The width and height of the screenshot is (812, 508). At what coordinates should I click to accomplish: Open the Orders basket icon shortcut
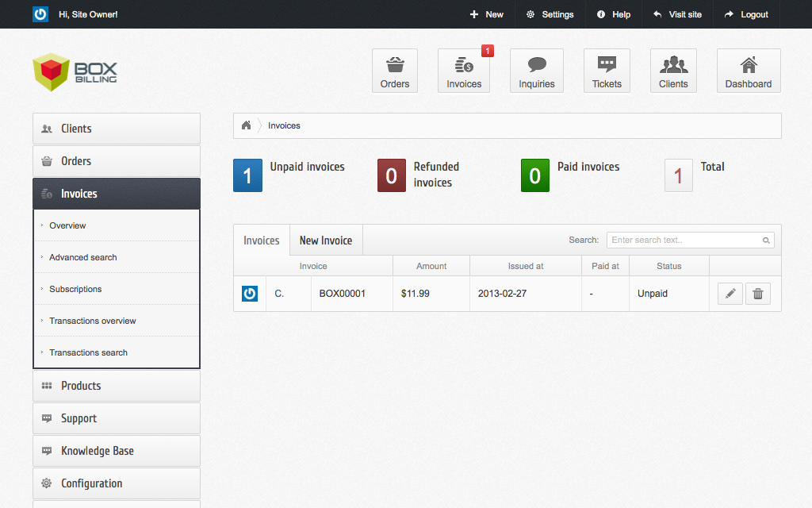(394, 71)
